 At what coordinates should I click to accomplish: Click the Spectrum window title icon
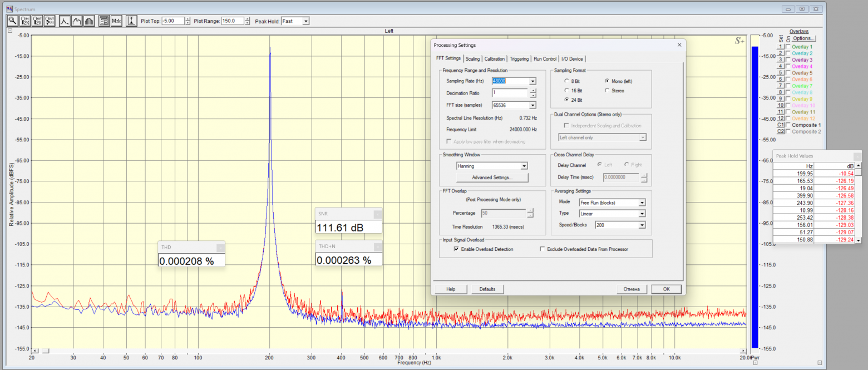pyautogui.click(x=9, y=9)
